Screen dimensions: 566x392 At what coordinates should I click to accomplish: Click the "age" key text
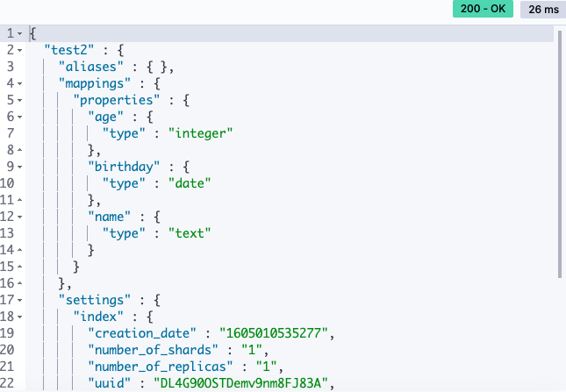(105, 117)
